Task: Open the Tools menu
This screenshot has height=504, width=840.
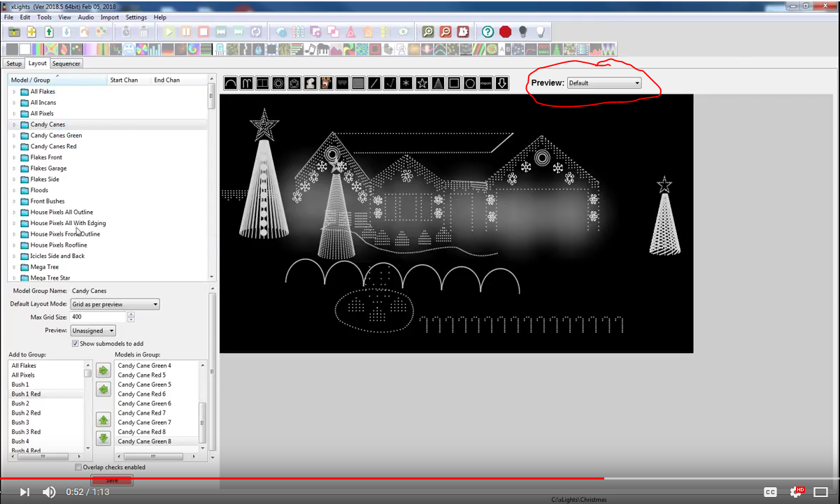Action: (44, 17)
